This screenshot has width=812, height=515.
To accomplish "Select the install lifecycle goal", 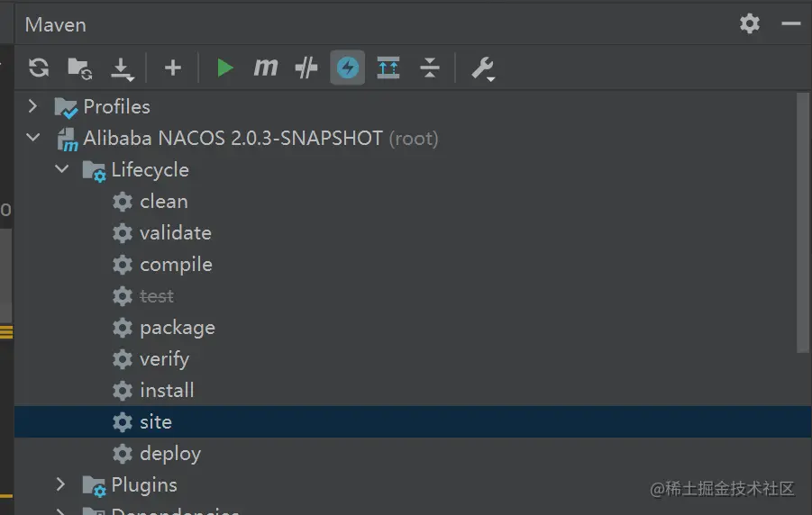I will pos(167,390).
